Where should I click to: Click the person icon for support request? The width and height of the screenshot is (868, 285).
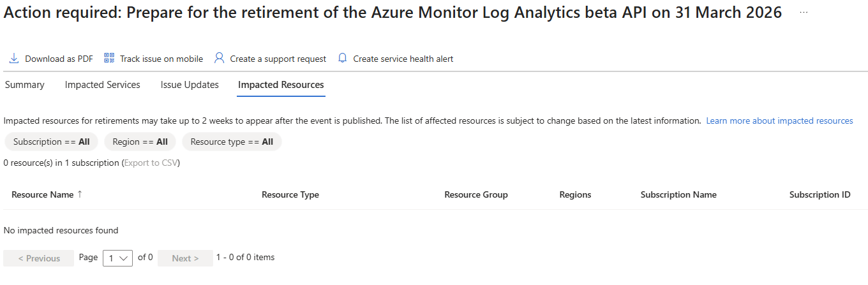click(x=219, y=58)
